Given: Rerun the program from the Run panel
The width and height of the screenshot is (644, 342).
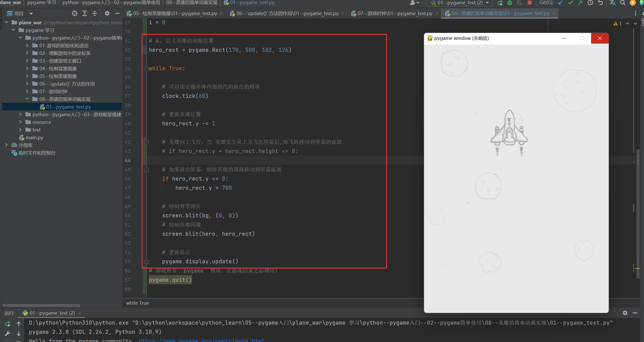Looking at the screenshot, I should pos(8,324).
